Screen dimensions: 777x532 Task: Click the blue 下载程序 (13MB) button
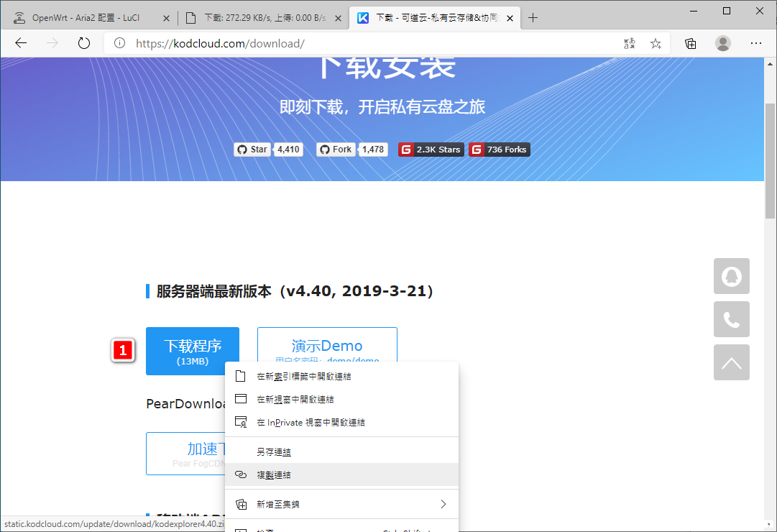[192, 351]
